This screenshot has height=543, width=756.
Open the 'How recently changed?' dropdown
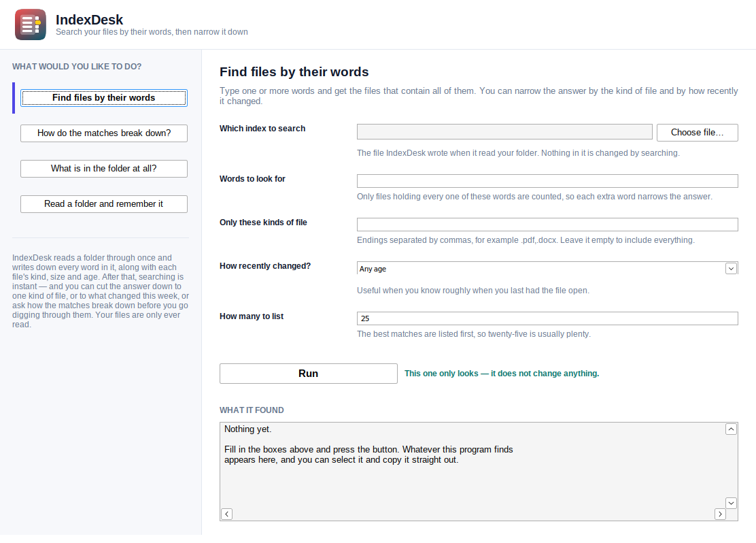547,268
